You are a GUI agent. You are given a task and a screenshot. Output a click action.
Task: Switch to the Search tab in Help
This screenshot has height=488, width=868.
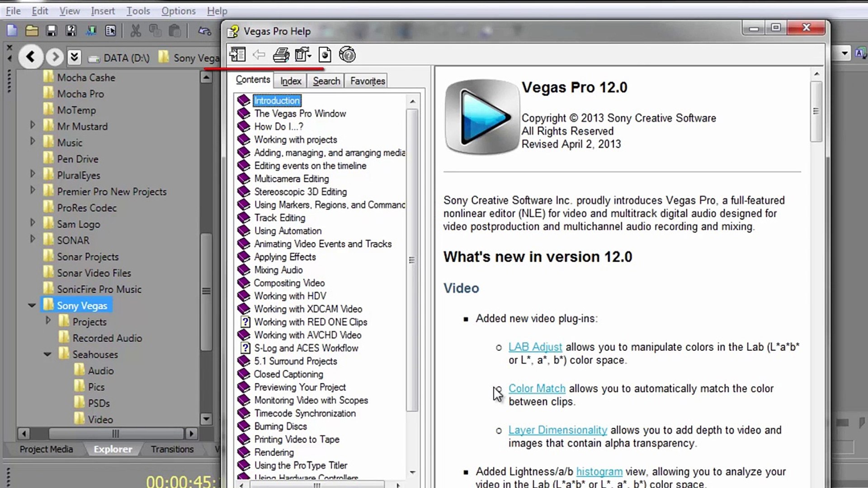click(326, 81)
